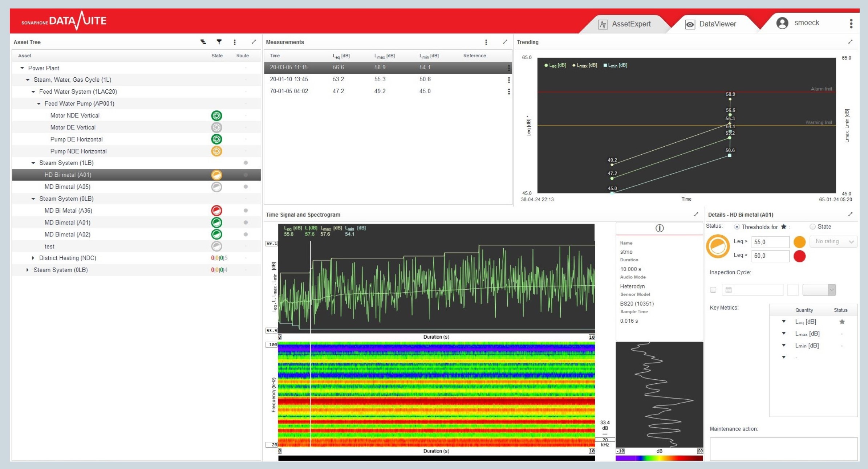Collapse the Feed Water Pump (AP001) node
868x469 pixels.
coord(39,104)
